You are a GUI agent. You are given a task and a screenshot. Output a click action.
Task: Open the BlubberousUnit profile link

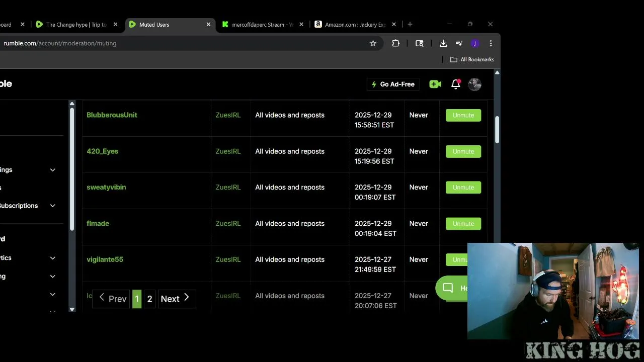[x=112, y=115]
